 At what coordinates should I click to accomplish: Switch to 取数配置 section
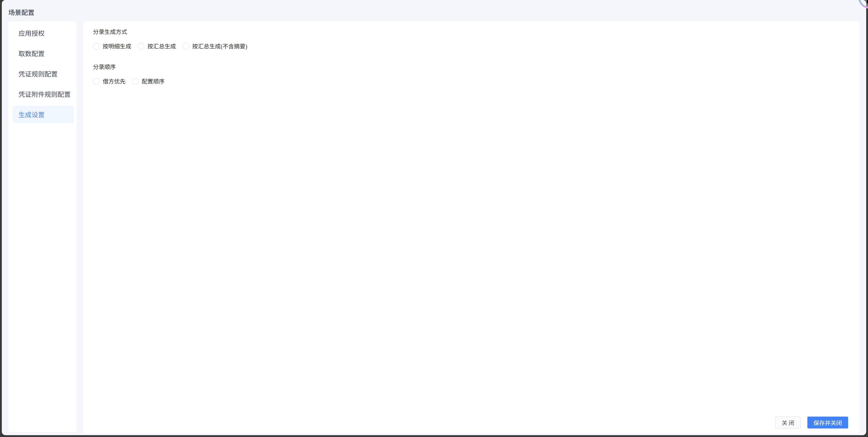click(x=43, y=54)
